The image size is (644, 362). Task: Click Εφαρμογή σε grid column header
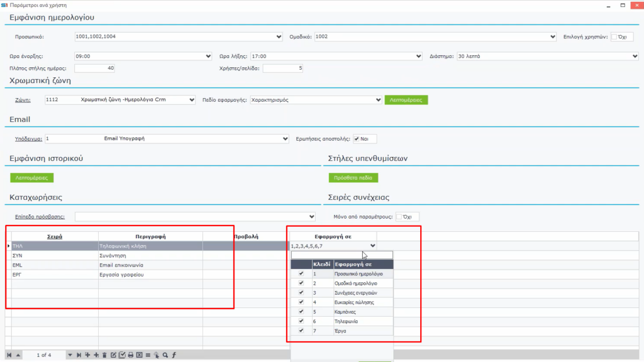[333, 236]
